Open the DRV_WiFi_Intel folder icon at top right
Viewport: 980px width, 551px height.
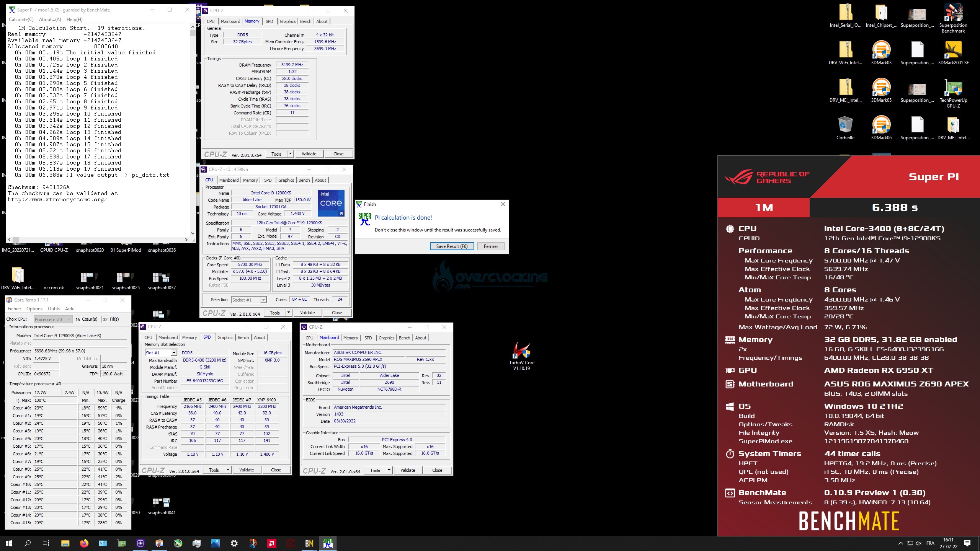point(845,53)
